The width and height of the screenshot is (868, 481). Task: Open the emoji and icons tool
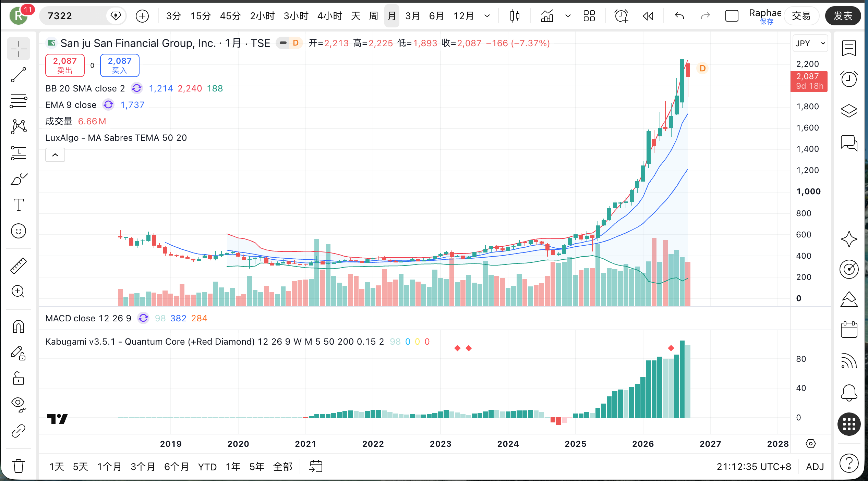pyautogui.click(x=19, y=231)
